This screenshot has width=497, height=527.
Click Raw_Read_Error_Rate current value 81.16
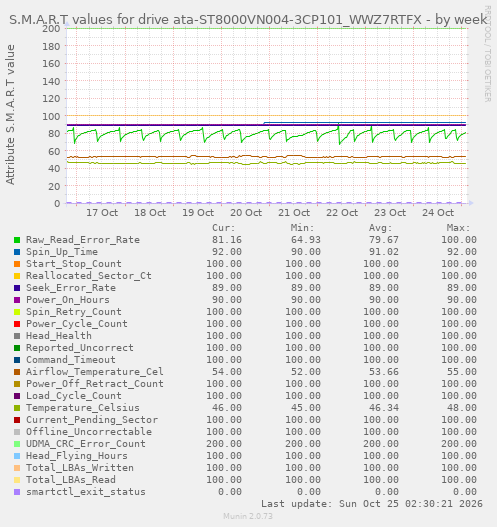(x=227, y=240)
